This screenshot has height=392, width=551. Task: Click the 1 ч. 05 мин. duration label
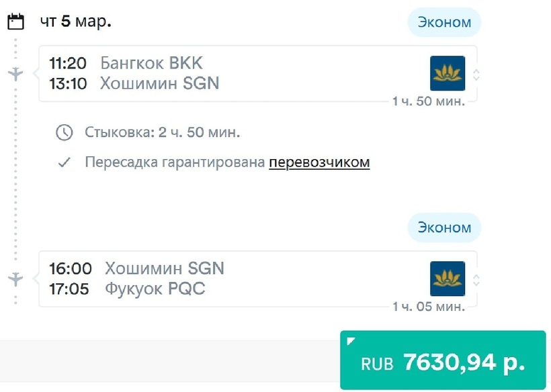point(429,307)
